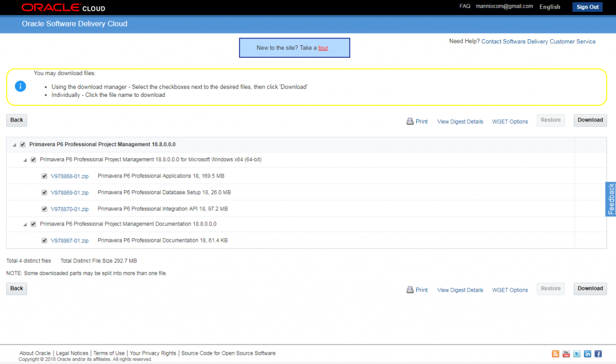Viewport: 616px width, 364px height.
Task: Download file V978867-01.zip
Action: click(70, 241)
